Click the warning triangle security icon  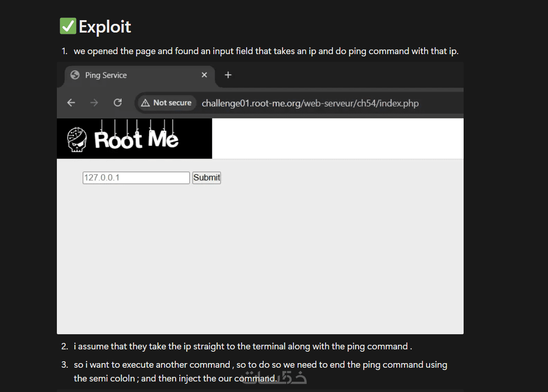pyautogui.click(x=145, y=103)
